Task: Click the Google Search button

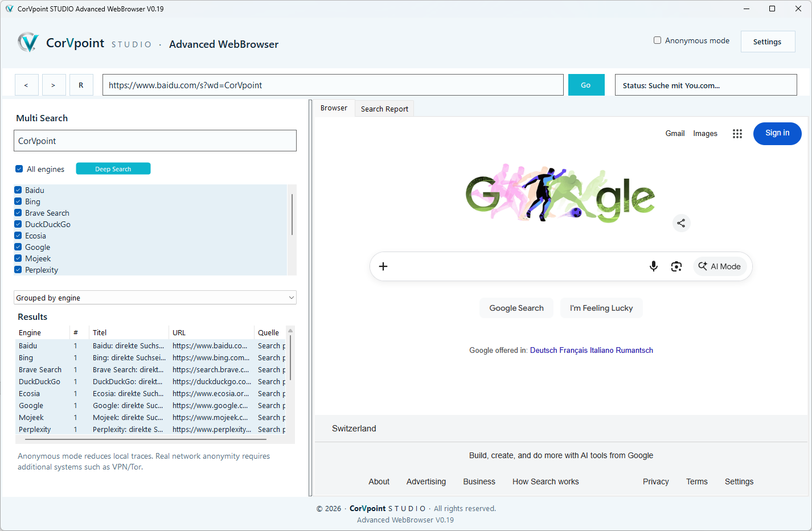Action: click(516, 308)
